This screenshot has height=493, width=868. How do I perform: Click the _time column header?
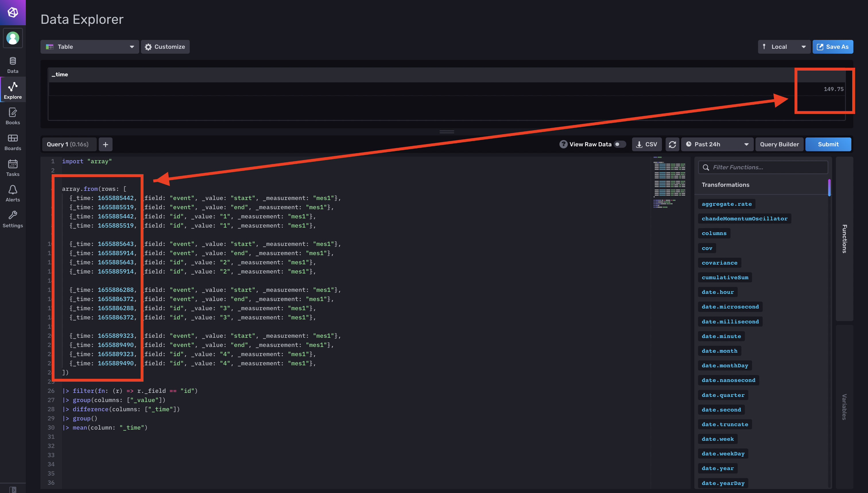click(60, 75)
